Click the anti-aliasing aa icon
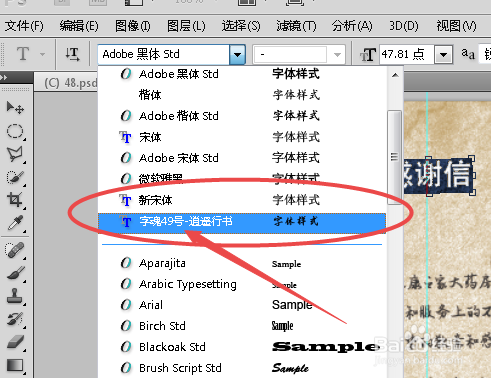 [x=468, y=53]
